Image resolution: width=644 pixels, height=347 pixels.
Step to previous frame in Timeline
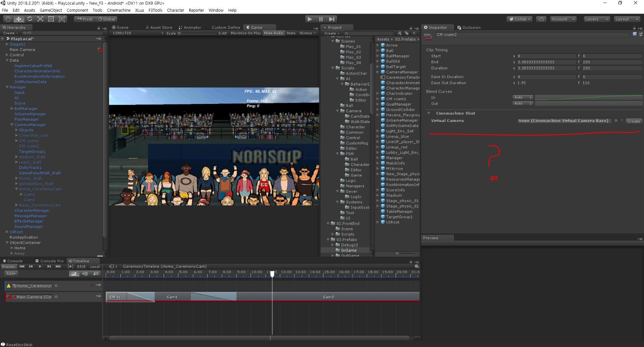coord(31,267)
